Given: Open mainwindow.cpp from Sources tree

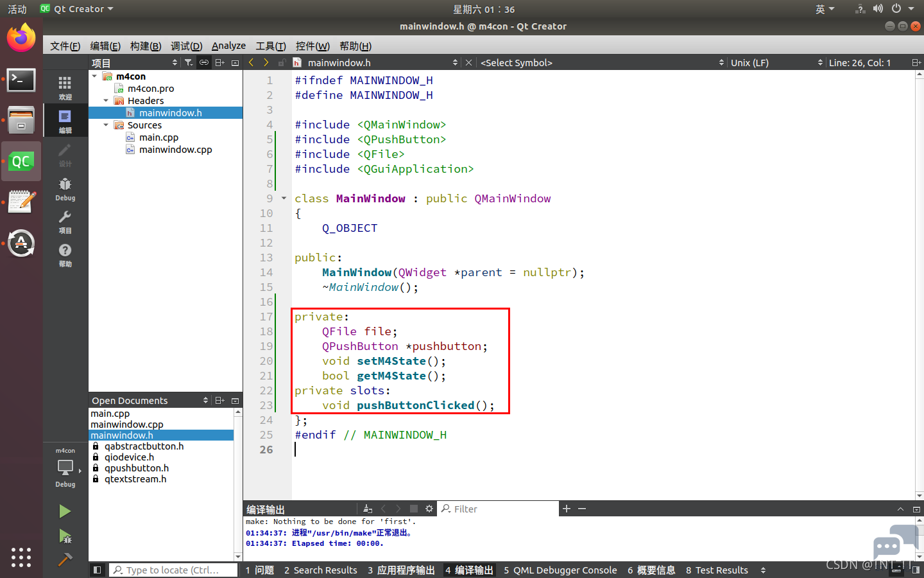Looking at the screenshot, I should click(175, 150).
